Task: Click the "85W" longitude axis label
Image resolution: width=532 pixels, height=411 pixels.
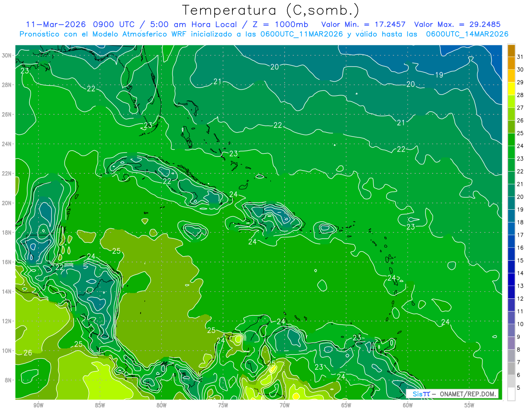Action: tap(100, 405)
